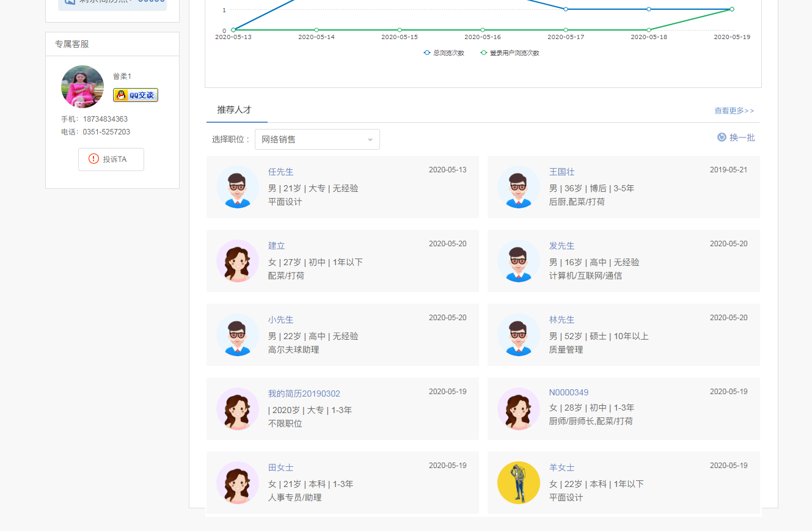Click the 投诉TA warning icon button

tap(111, 159)
